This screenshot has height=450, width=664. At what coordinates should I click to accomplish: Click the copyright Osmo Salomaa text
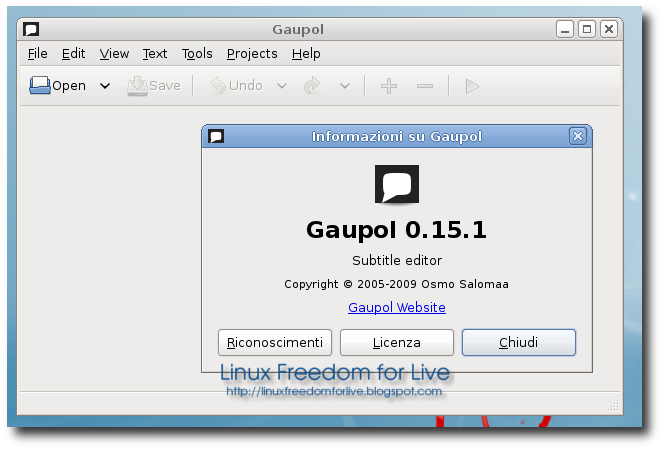[396, 284]
